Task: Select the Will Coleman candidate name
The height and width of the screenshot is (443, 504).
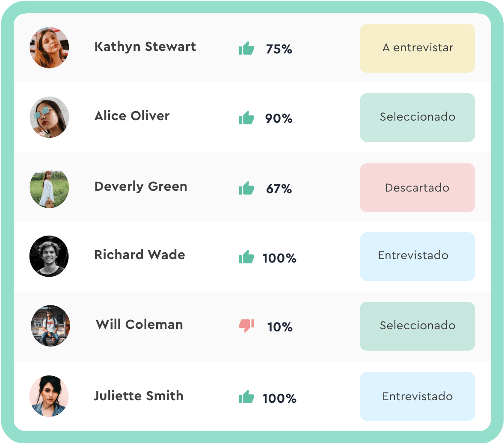Action: click(139, 325)
